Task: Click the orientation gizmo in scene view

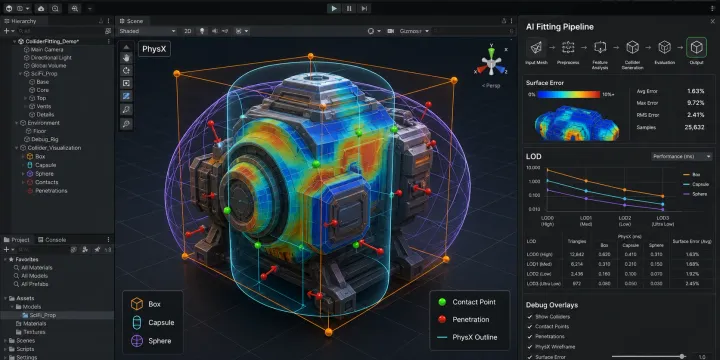Action: pos(490,63)
